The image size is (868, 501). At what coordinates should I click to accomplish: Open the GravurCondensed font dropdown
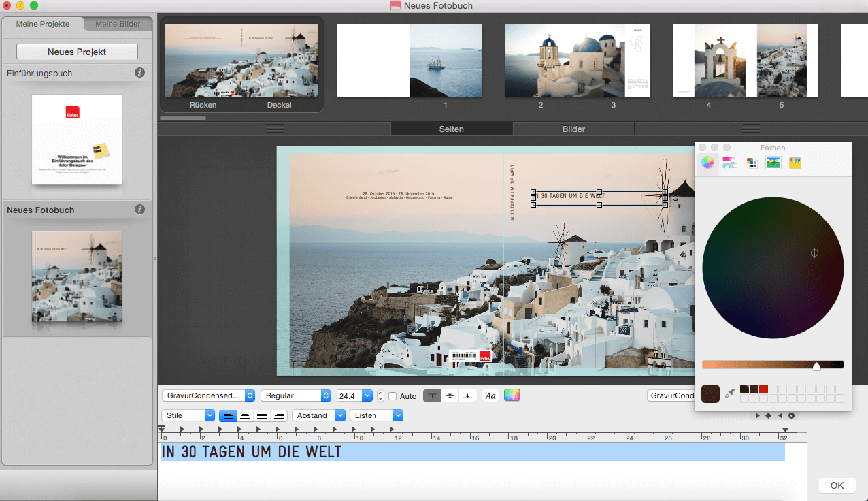pyautogui.click(x=208, y=395)
